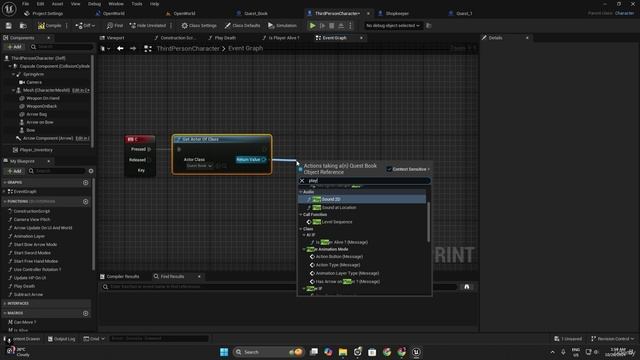Close the Find Results tab
Viewport: 640px width, 360px height.
coord(199,277)
